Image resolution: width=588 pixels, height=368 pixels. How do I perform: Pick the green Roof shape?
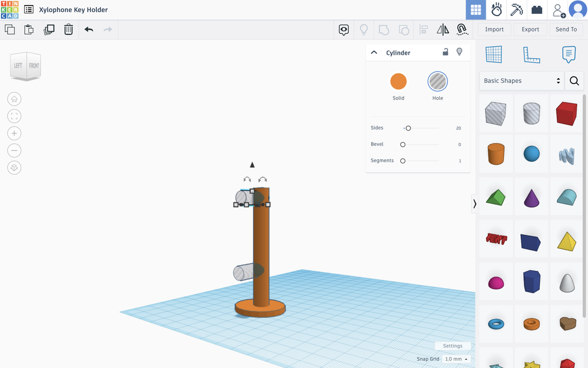pos(496,197)
